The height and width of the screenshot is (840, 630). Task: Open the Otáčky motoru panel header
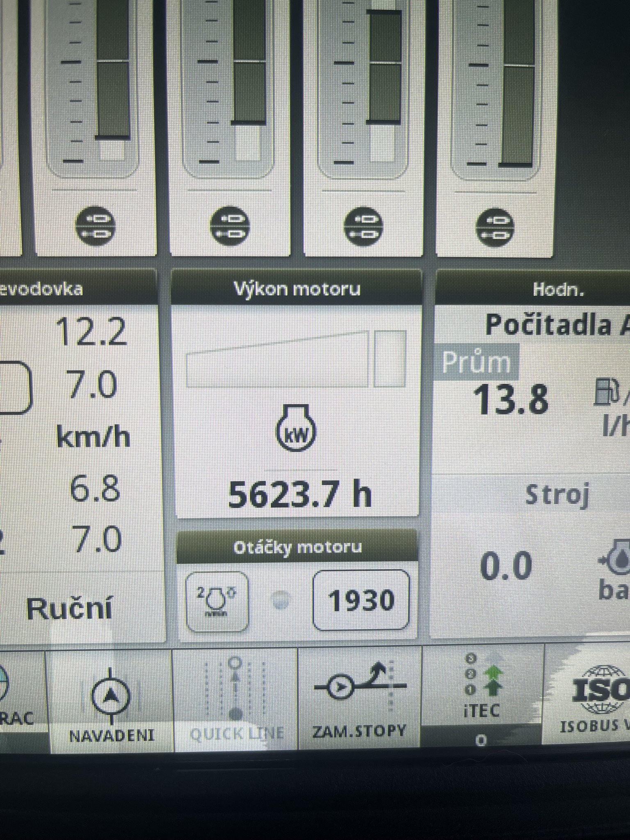click(x=297, y=548)
